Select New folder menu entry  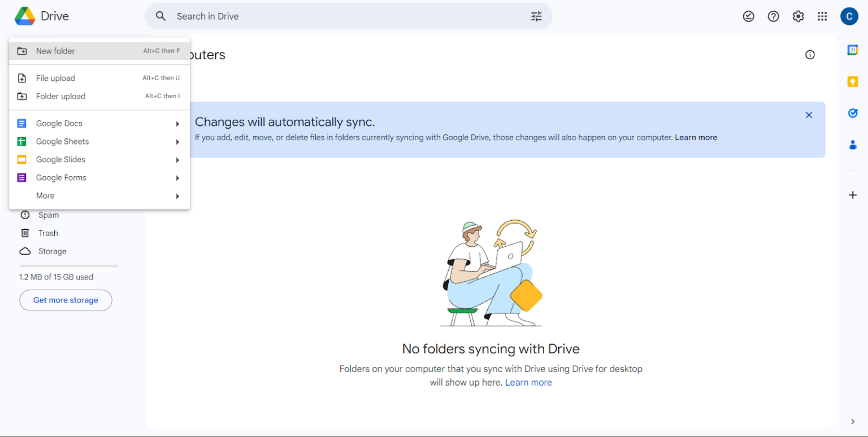99,51
